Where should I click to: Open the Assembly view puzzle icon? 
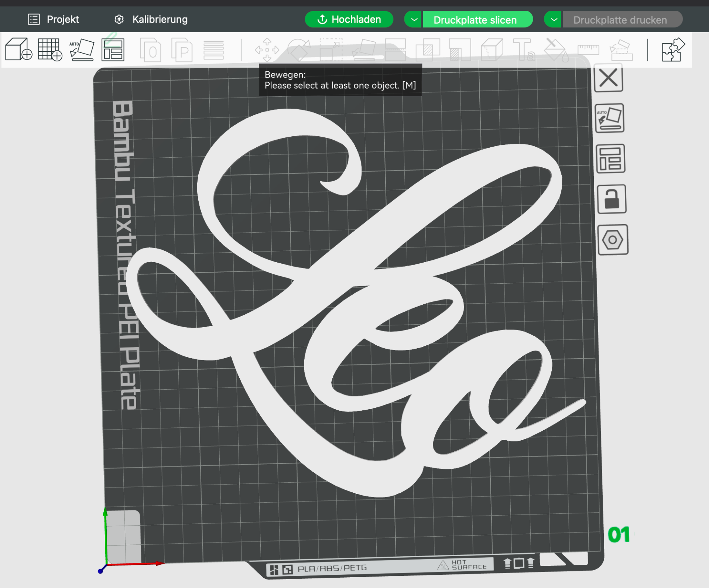(x=673, y=49)
